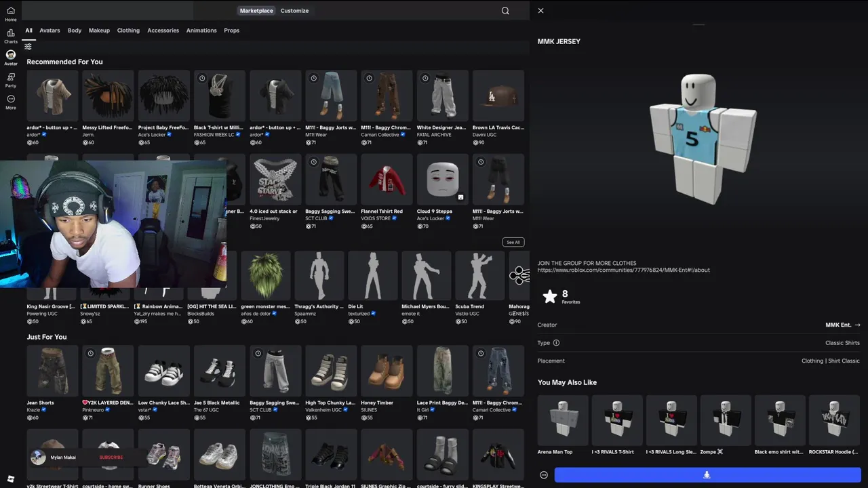Viewport: 868px width, 488px height.
Task: Select the Makeup category tab
Action: tap(99, 30)
